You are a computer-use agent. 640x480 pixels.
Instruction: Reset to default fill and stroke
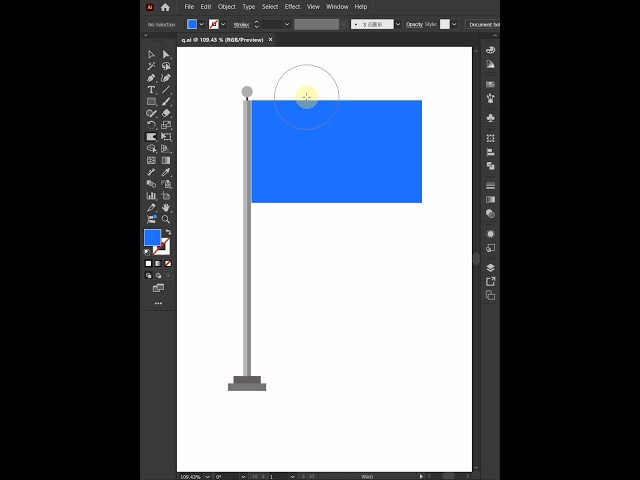pos(147,252)
